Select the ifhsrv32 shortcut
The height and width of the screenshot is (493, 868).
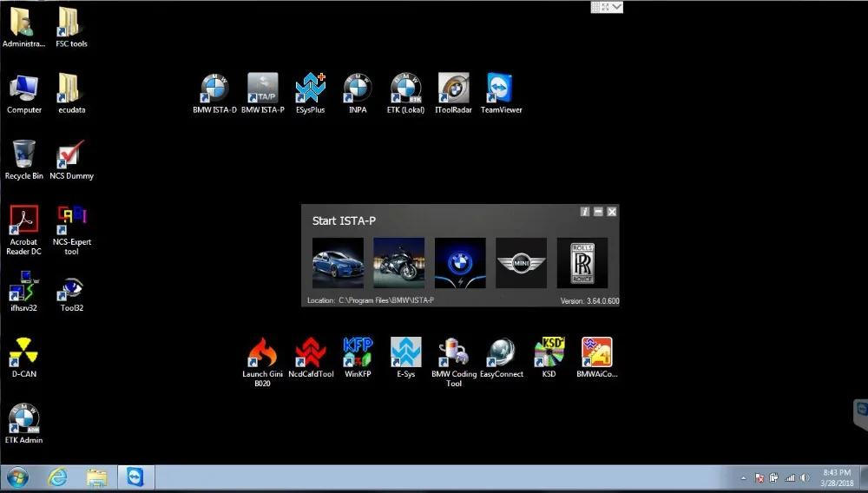(x=23, y=292)
